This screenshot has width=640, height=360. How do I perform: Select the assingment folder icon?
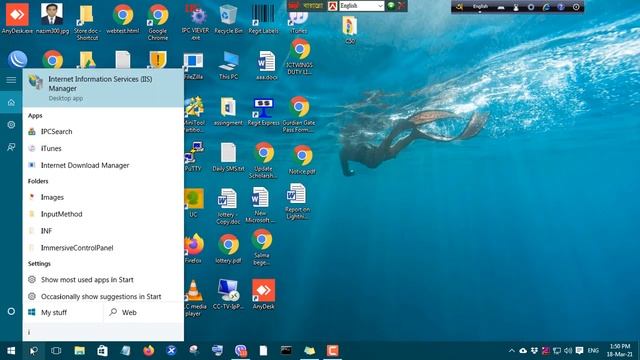tap(228, 111)
